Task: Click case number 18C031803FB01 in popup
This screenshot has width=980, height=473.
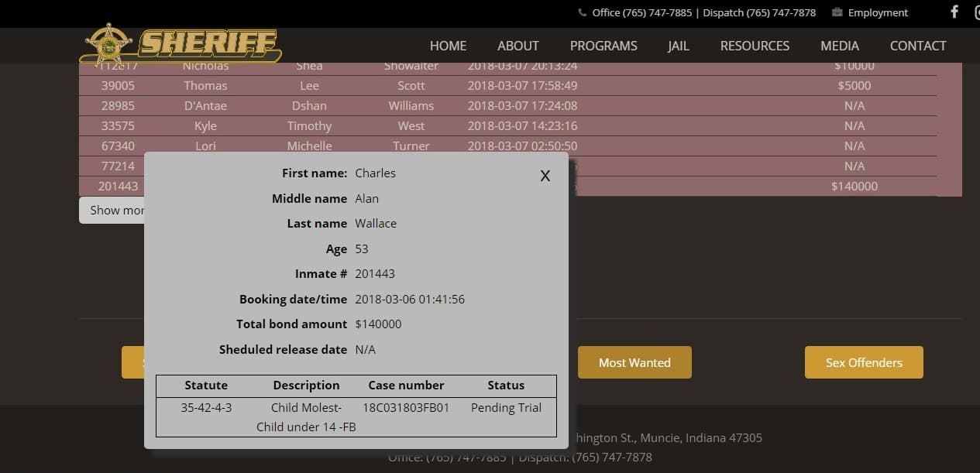Action: tap(406, 407)
